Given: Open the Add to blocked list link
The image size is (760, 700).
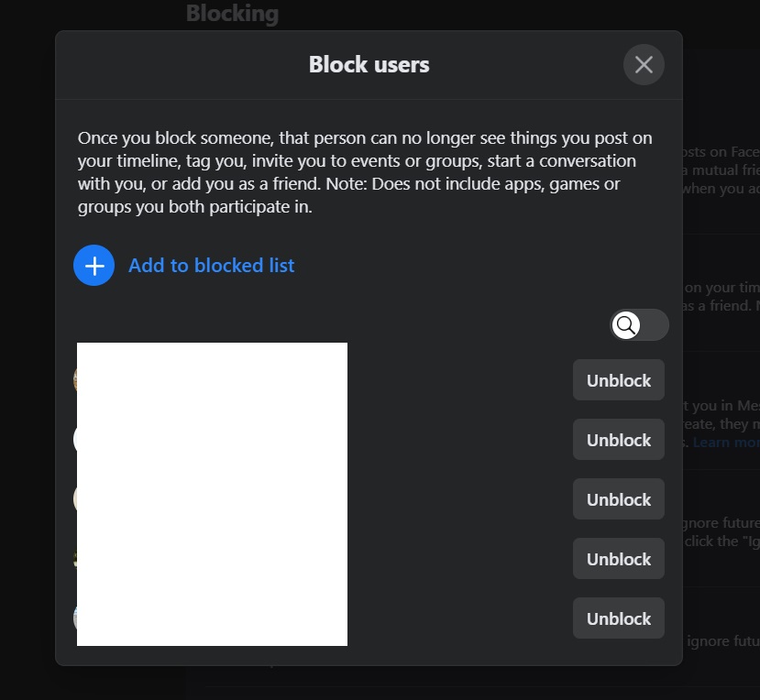Looking at the screenshot, I should coord(211,265).
